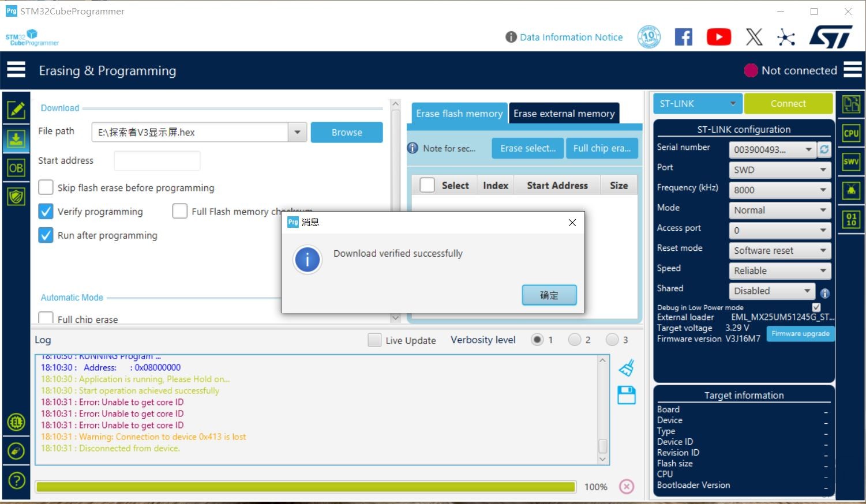Open the Reset mode dropdown
Image resolution: width=866 pixels, height=504 pixels.
tap(779, 250)
